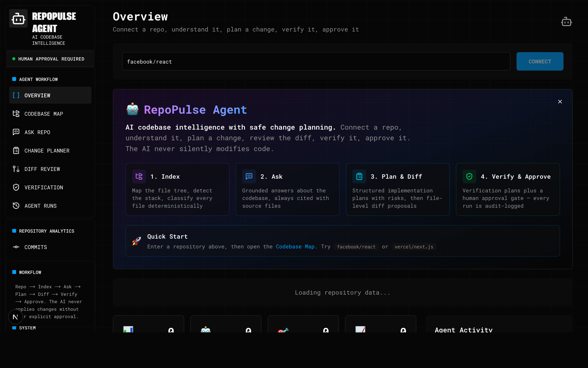
Task: Click the Agent Runs history icon
Action: point(16,206)
